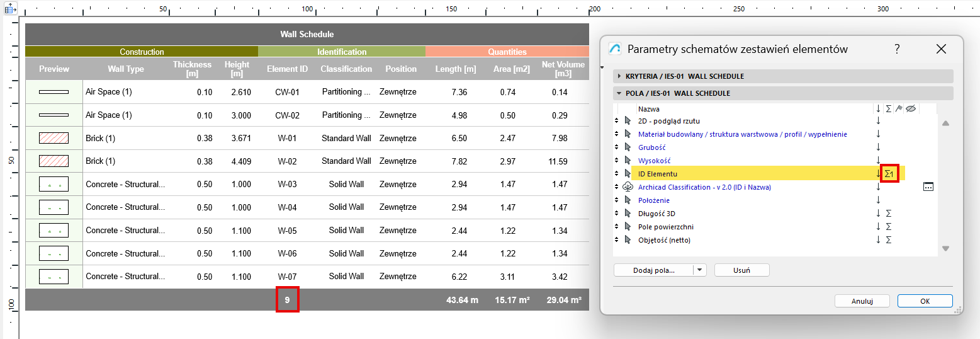Viewport: 980px width, 339px height.
Task: Expand the KRYTERIA / IES-01 WALL SCHEDULE section
Action: point(783,76)
